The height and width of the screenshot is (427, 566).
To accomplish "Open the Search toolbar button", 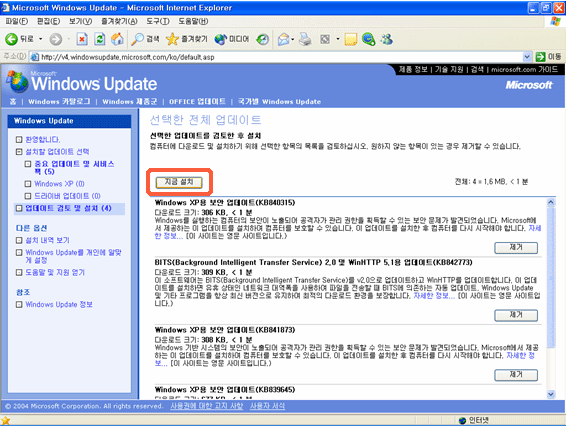I will coord(145,39).
